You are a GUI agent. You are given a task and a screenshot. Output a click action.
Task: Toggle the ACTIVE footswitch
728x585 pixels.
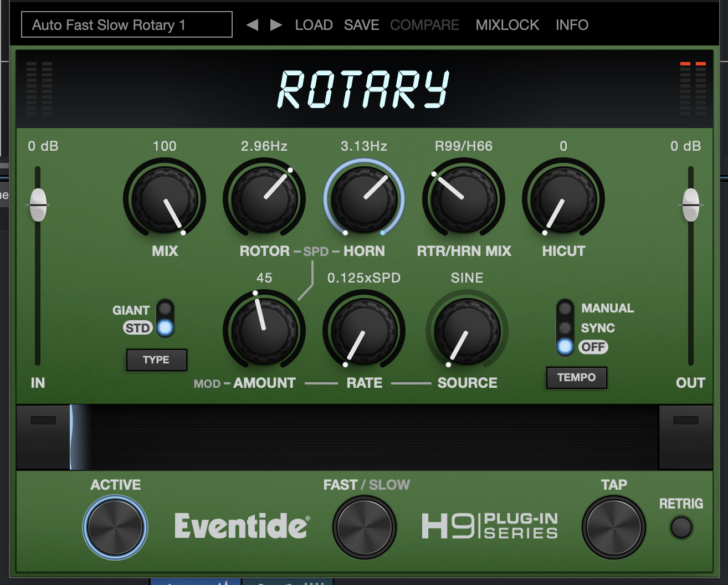[x=115, y=527]
